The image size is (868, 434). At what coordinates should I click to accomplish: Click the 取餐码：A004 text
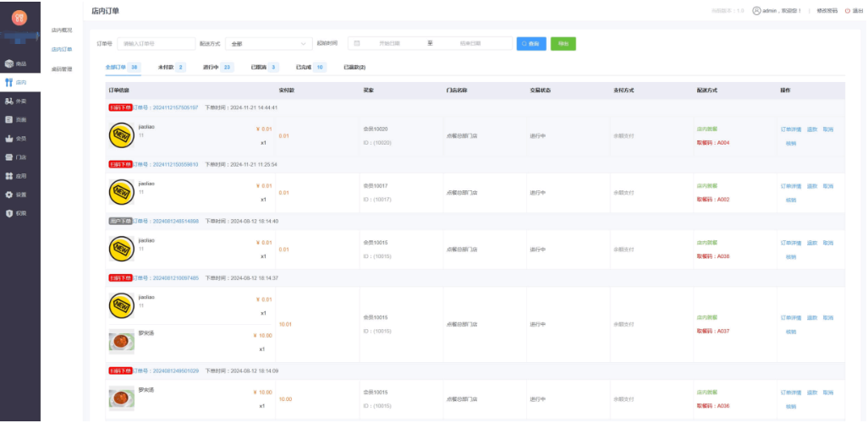(713, 143)
